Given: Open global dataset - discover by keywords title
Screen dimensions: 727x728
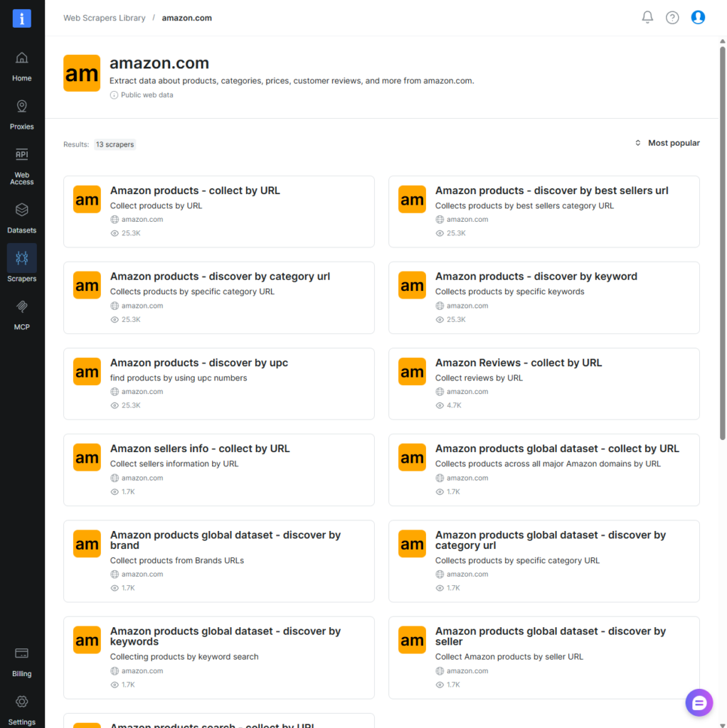Looking at the screenshot, I should [x=225, y=636].
